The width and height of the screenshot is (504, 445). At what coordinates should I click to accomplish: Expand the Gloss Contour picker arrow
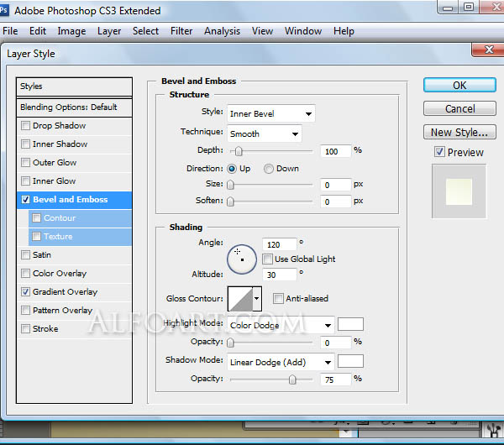click(257, 299)
